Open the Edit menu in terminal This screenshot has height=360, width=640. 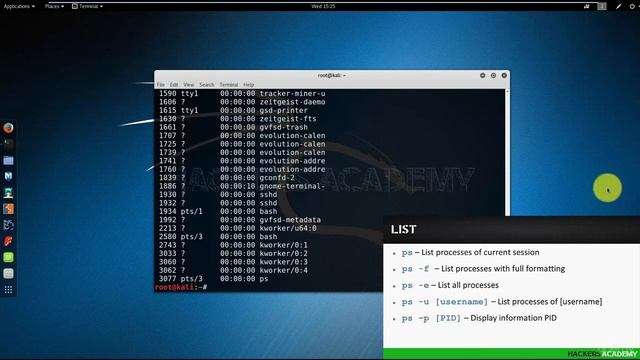[x=174, y=84]
